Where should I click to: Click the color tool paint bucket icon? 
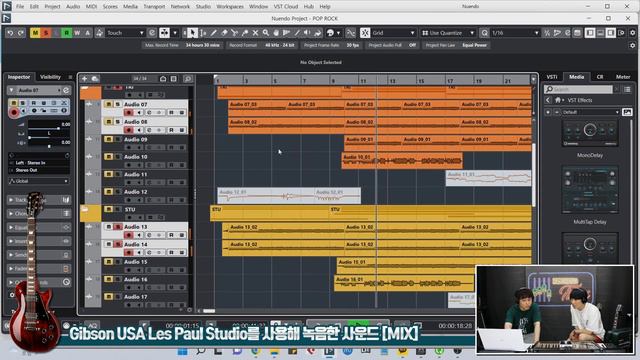(318, 33)
